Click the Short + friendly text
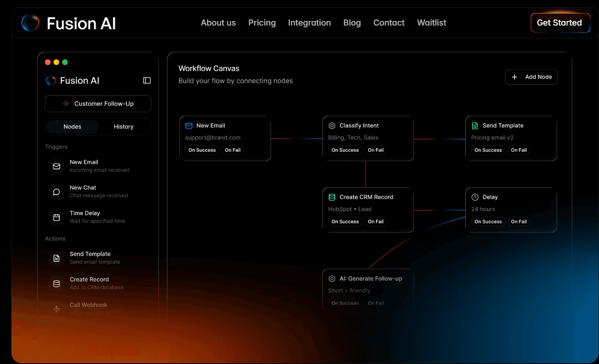 point(349,291)
